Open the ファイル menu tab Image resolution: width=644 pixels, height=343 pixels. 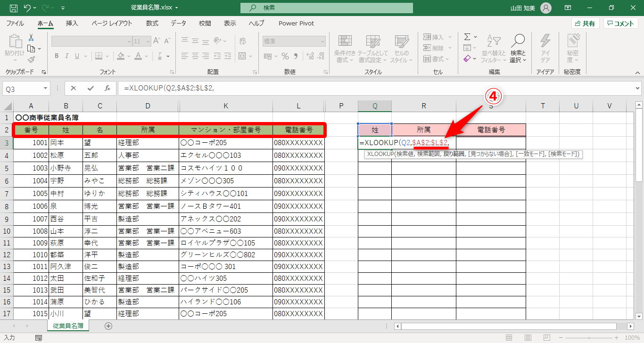click(15, 24)
